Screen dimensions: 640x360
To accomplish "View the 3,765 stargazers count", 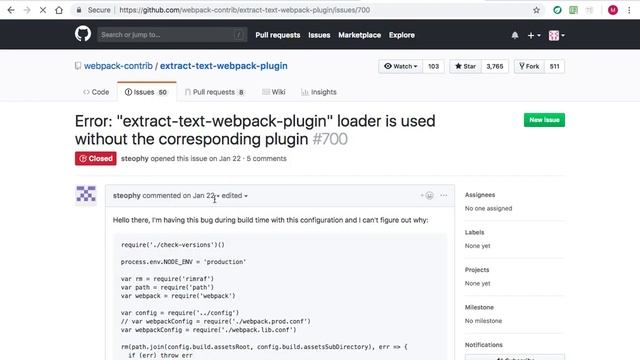I will coord(495,66).
